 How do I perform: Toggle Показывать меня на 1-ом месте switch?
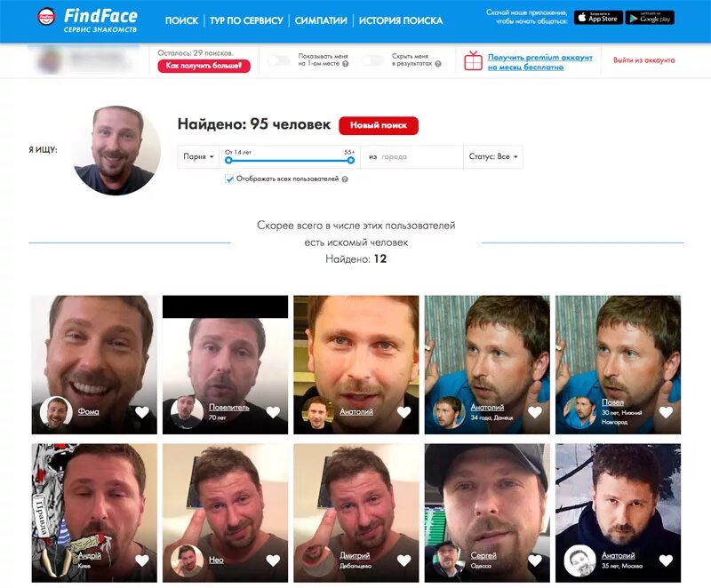point(279,60)
